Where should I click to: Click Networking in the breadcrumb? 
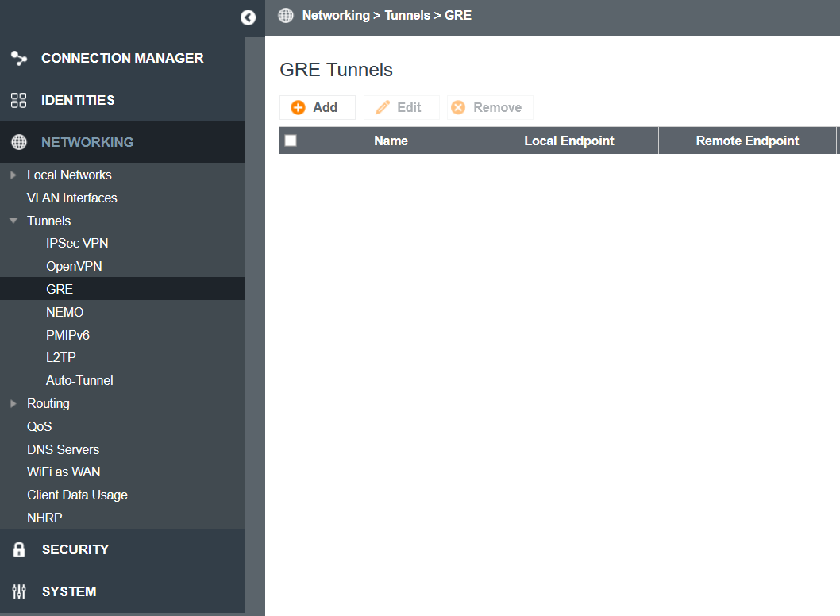tap(336, 16)
